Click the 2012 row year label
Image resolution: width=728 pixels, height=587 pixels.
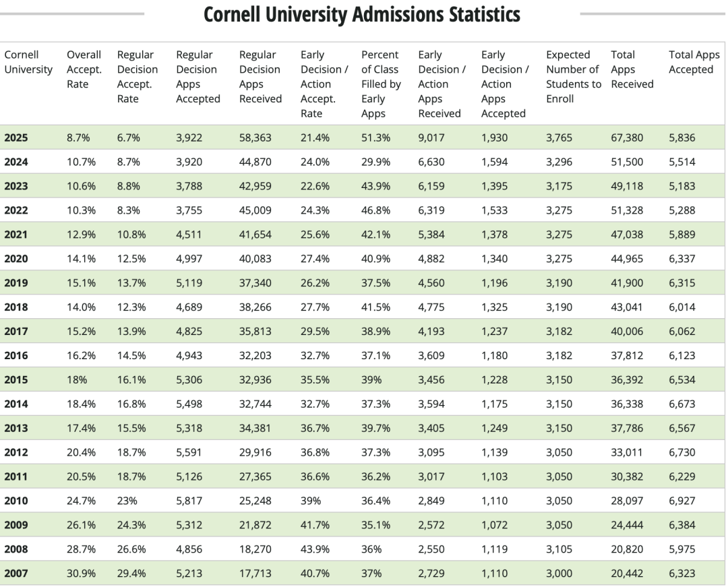(16, 452)
